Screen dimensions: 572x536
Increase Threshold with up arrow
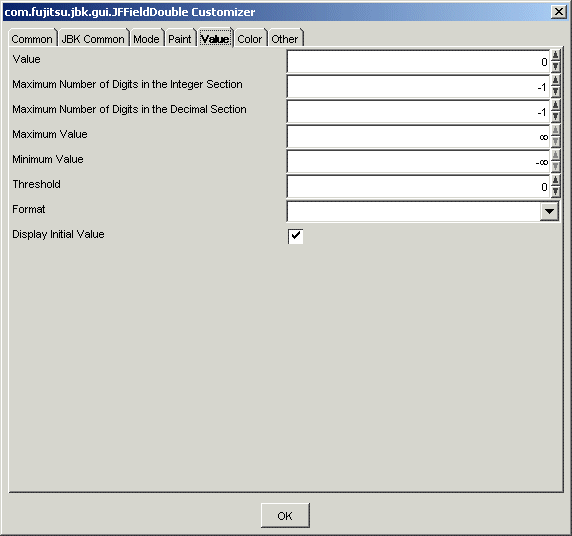click(555, 181)
